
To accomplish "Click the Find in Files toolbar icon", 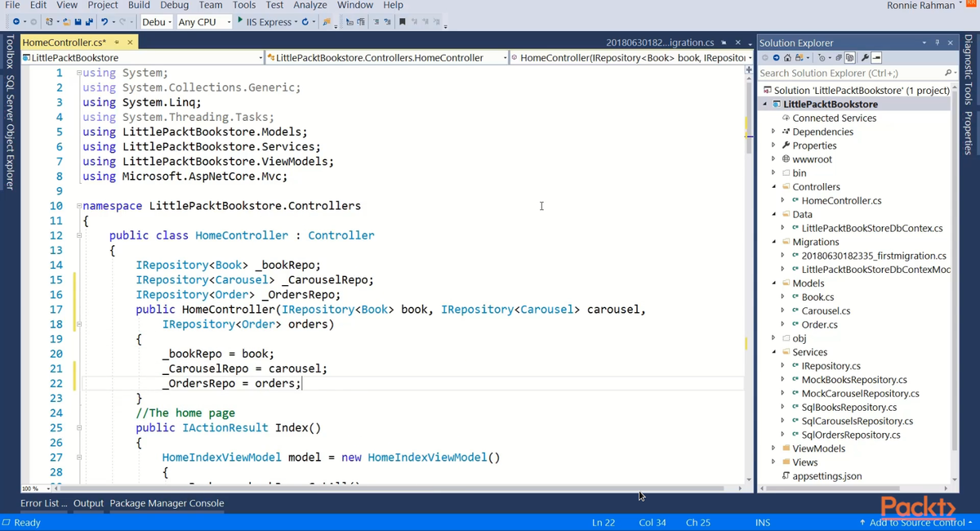I will pos(327,21).
